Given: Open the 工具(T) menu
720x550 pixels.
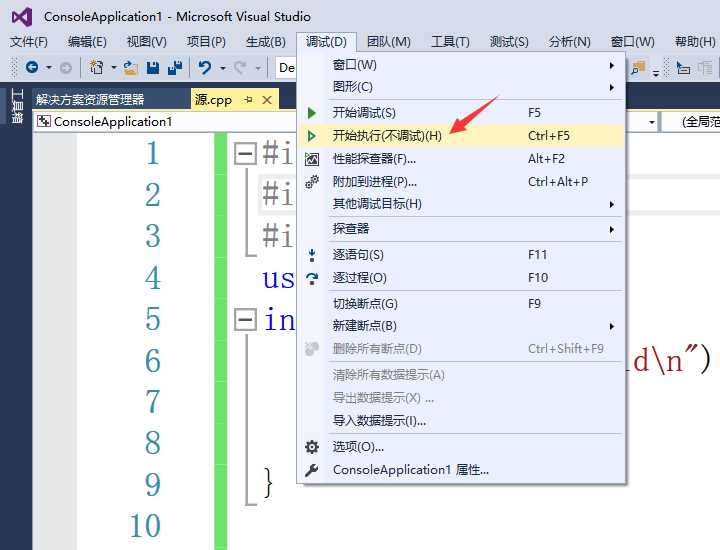Looking at the screenshot, I should coord(450,42).
